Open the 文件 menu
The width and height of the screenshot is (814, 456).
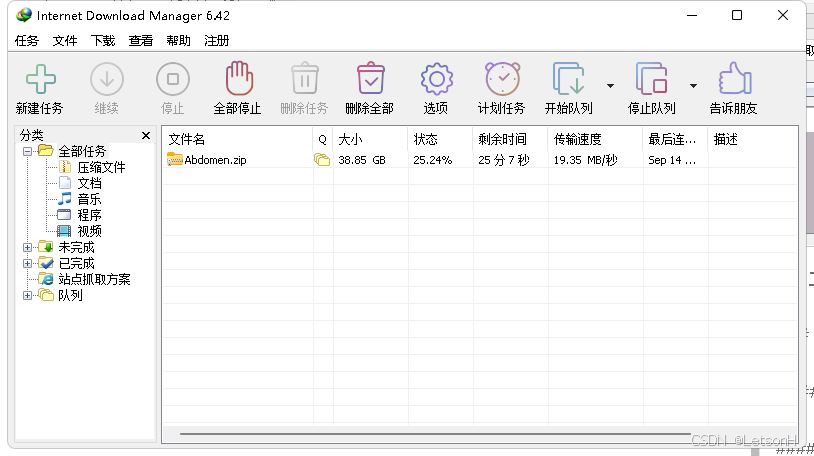click(x=65, y=41)
